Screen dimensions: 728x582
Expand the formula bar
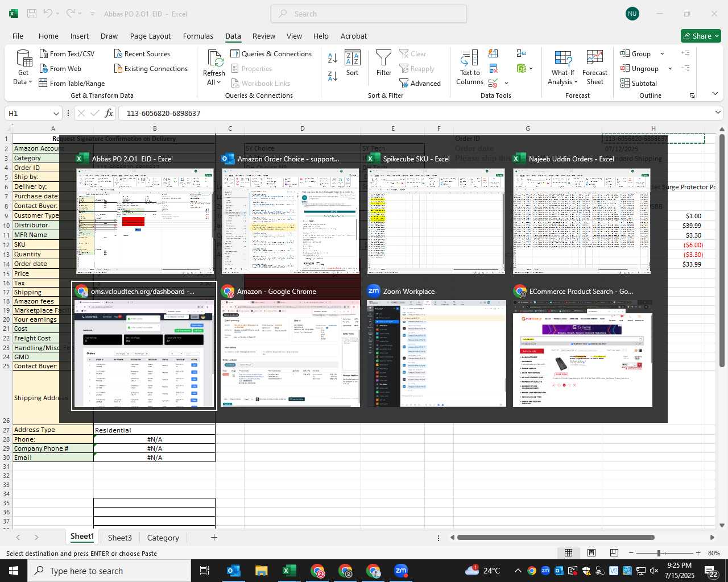[718, 113]
